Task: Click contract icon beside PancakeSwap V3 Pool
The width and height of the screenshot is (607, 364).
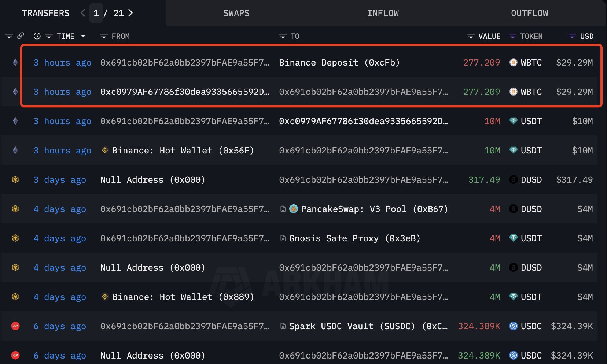Action: [x=283, y=209]
